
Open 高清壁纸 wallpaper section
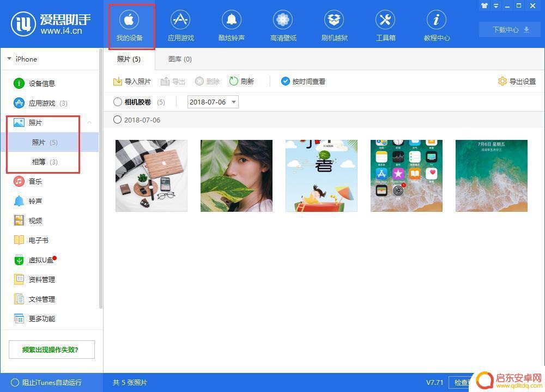283,26
